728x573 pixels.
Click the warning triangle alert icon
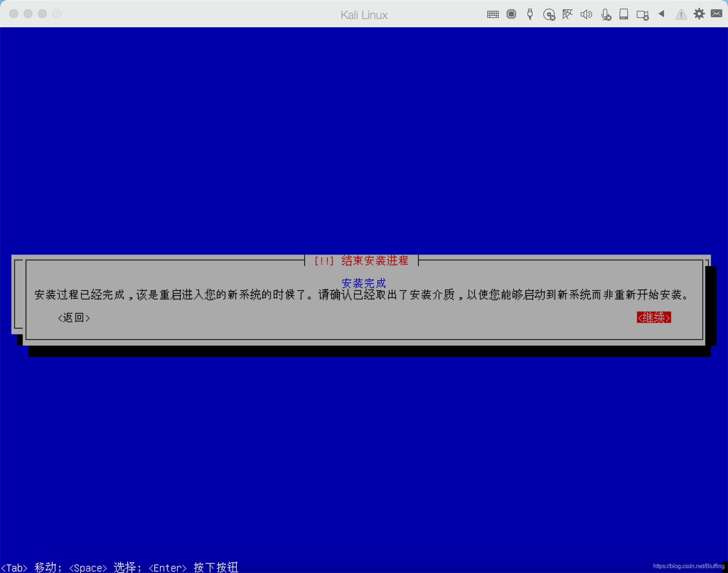(681, 15)
